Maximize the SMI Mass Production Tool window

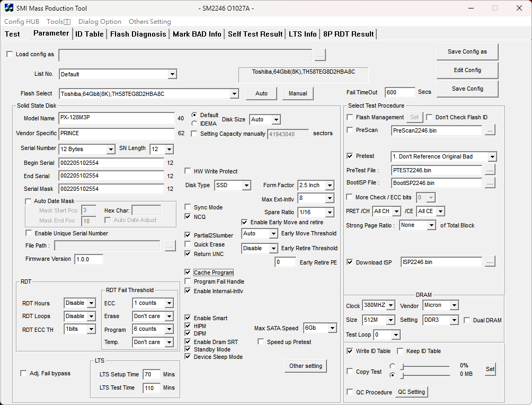(495, 8)
